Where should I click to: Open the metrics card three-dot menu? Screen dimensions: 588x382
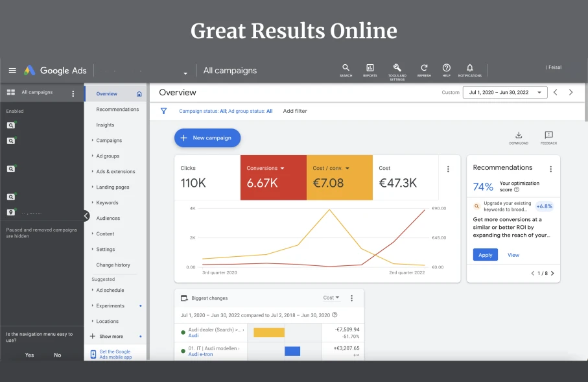coord(448,169)
